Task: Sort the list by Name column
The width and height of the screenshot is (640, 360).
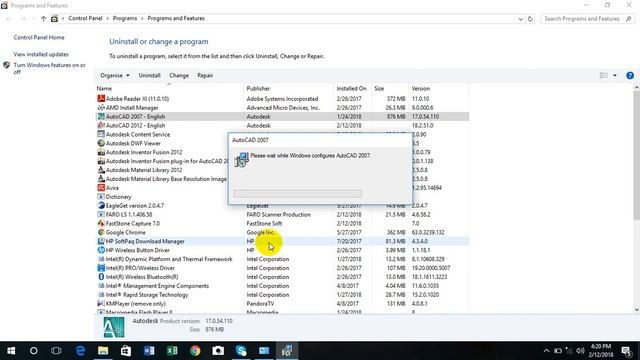Action: pos(169,89)
